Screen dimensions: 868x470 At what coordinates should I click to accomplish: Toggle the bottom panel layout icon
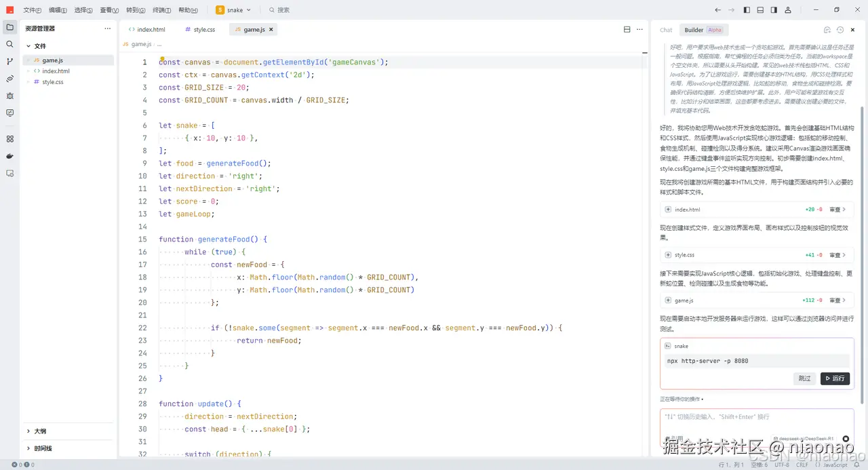tap(761, 10)
